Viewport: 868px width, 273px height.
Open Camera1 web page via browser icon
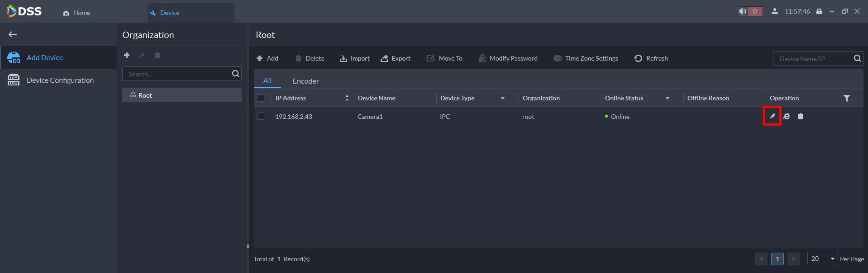pyautogui.click(x=787, y=116)
